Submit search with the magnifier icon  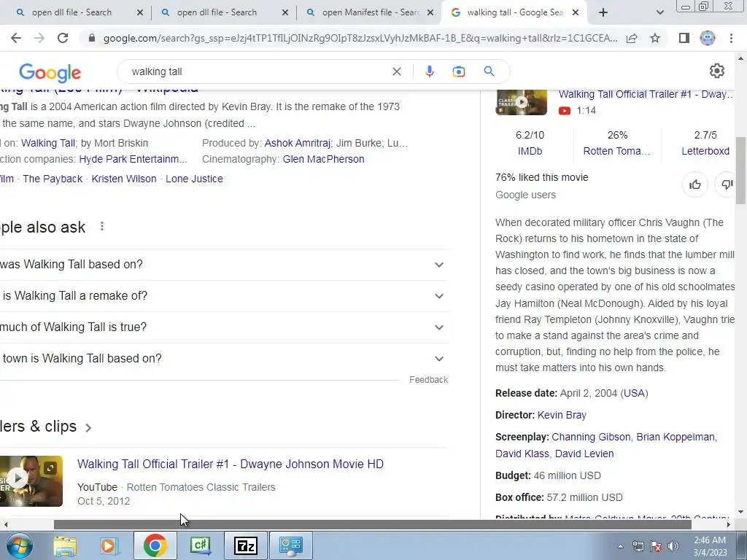click(489, 71)
